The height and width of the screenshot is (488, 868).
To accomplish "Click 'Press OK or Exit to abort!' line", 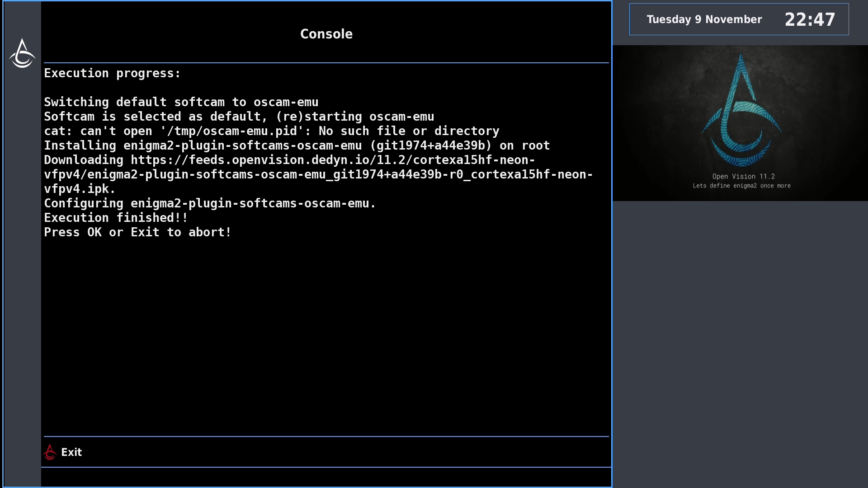I will (137, 232).
